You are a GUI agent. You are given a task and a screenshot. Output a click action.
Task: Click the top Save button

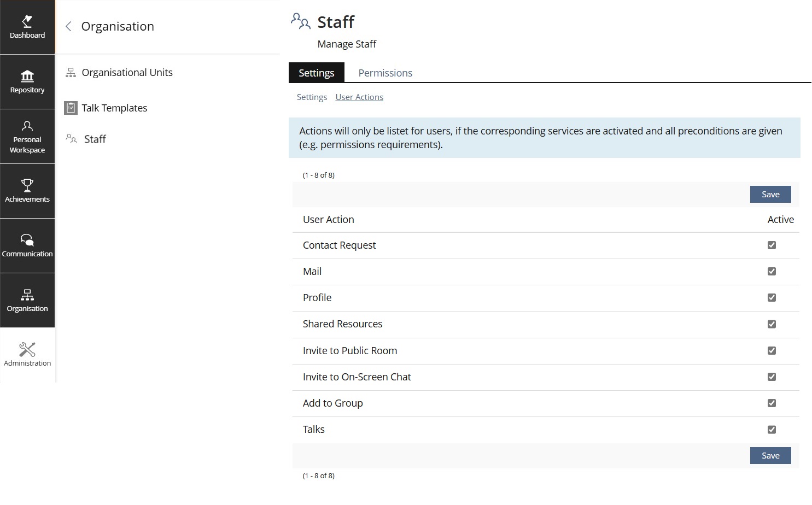point(770,195)
